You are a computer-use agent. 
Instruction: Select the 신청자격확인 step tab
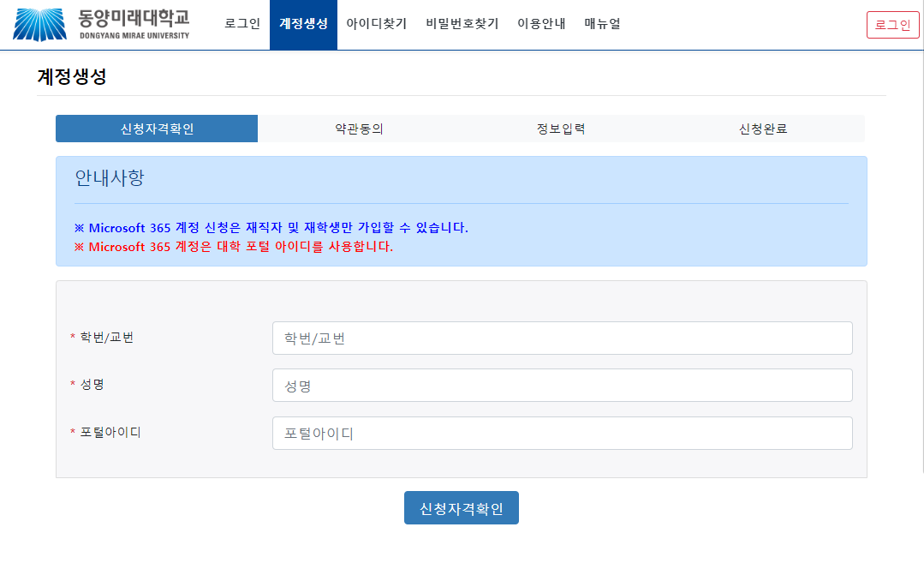click(x=157, y=129)
